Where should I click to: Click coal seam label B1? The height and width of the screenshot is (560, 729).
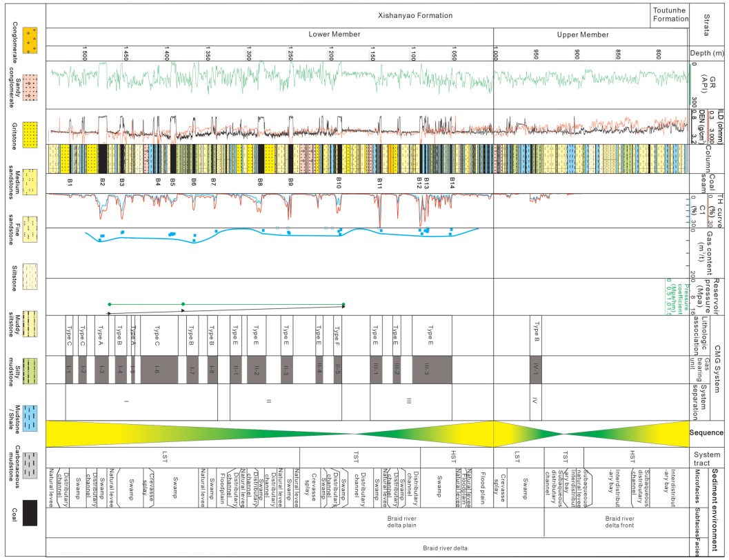click(x=70, y=182)
